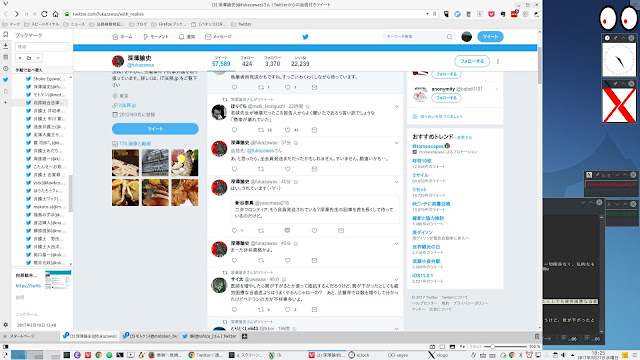Toggle the side panel visibility
Viewport: 640px width, 360px height.
click(5, 347)
